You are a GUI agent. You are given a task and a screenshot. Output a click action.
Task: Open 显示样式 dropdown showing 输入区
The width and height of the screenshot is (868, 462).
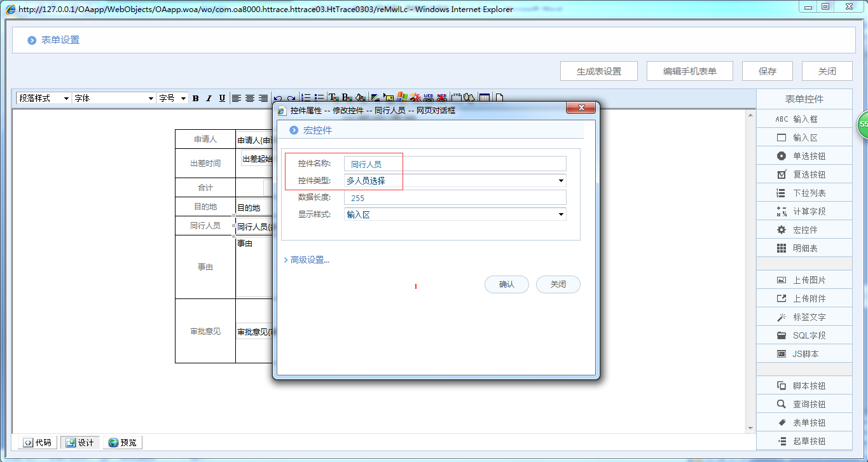click(x=455, y=214)
